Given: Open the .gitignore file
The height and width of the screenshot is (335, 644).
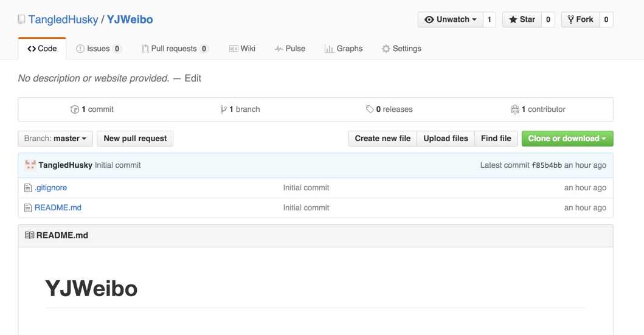Looking at the screenshot, I should click(x=50, y=188).
